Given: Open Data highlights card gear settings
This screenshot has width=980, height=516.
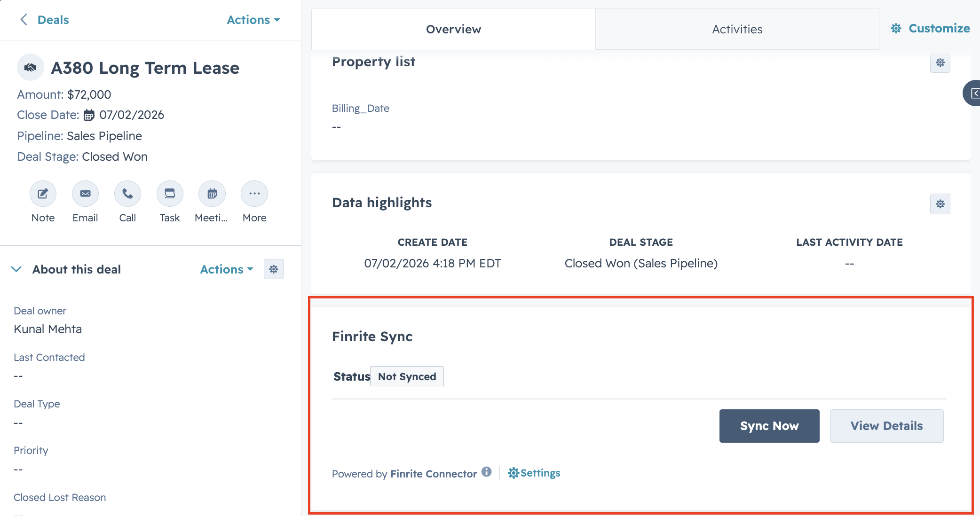Looking at the screenshot, I should (940, 204).
